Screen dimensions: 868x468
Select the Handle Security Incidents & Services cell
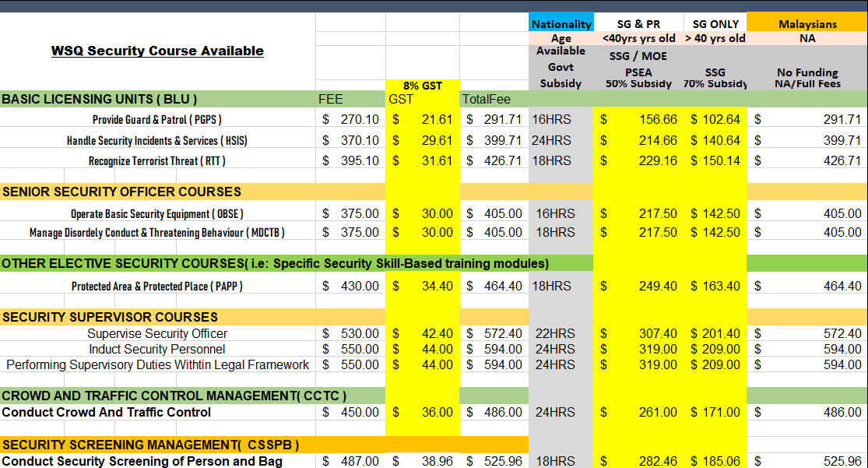(x=157, y=141)
